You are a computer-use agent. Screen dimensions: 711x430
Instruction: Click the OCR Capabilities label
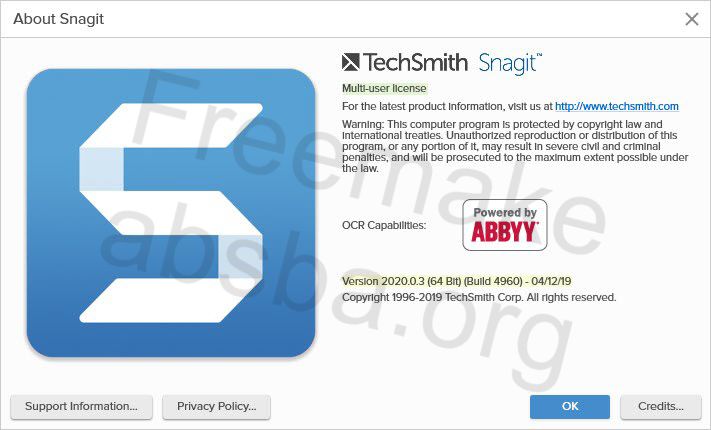tap(384, 225)
